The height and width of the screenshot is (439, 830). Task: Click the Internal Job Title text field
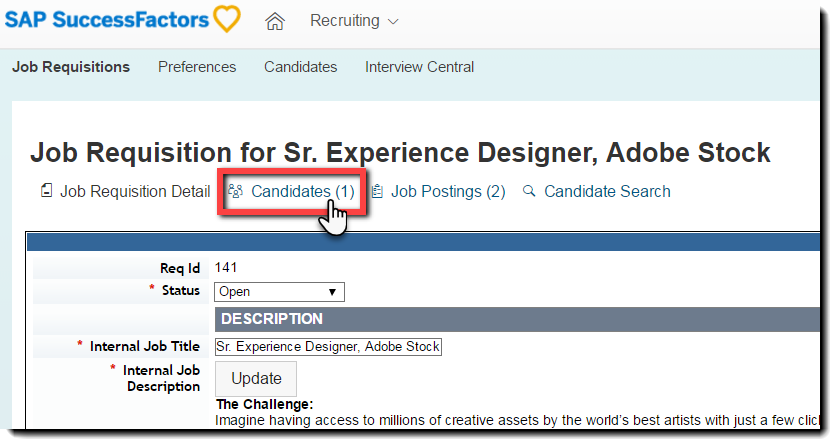[328, 346]
